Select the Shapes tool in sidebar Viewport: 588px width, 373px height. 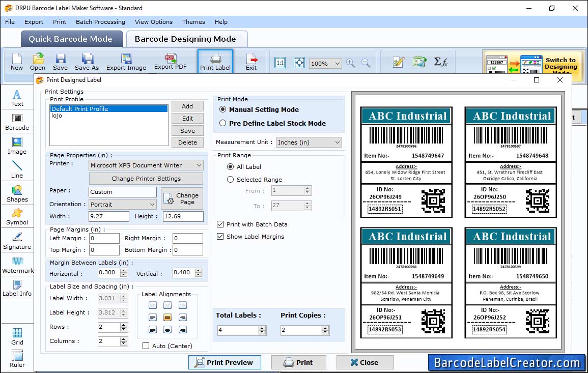point(17,193)
